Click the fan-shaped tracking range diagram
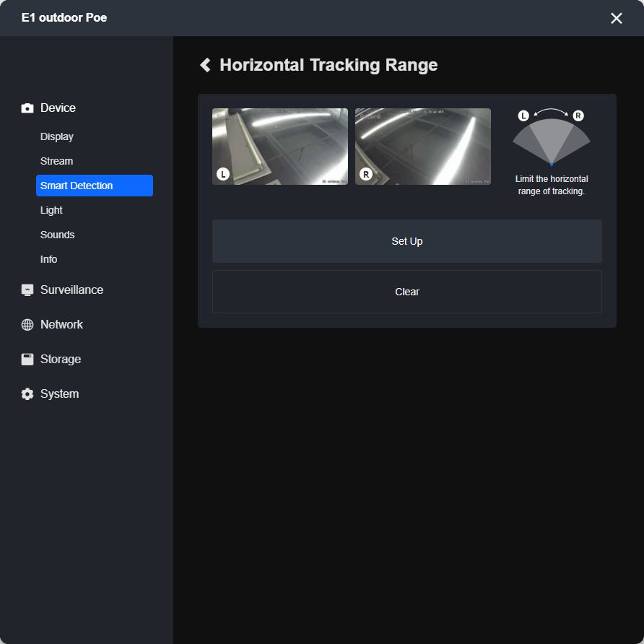Viewport: 644px width, 644px height. 551,142
